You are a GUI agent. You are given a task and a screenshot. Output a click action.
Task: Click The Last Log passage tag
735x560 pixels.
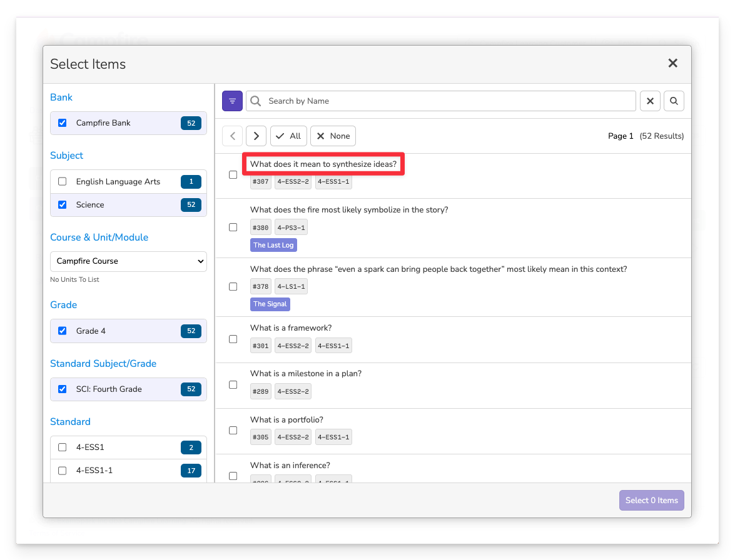(273, 246)
